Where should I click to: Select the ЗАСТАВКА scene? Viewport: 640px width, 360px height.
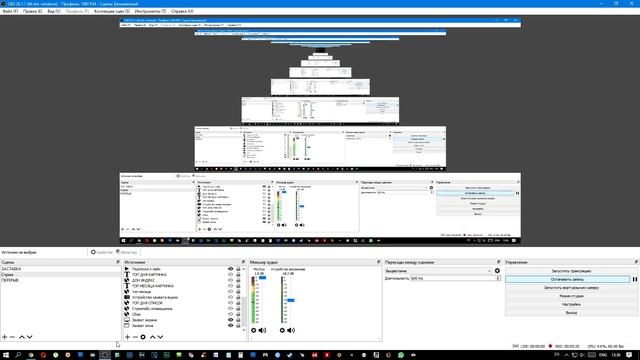pos(60,269)
